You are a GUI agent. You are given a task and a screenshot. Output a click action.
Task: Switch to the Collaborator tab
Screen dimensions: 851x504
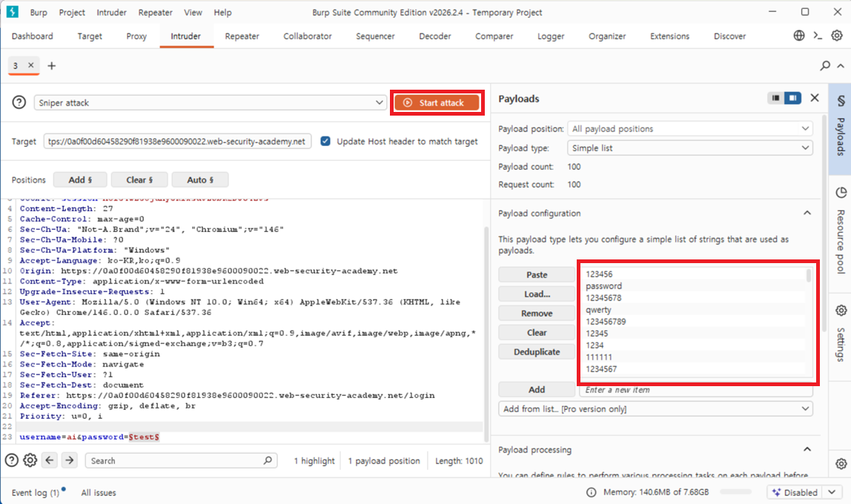click(307, 36)
